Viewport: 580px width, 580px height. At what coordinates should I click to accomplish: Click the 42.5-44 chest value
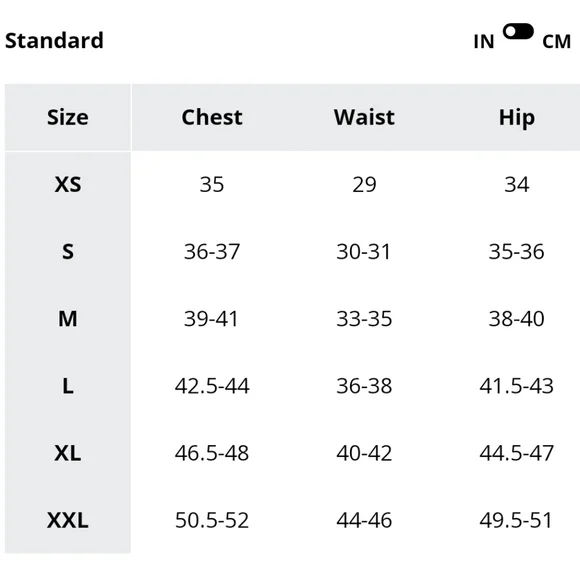pos(212,386)
